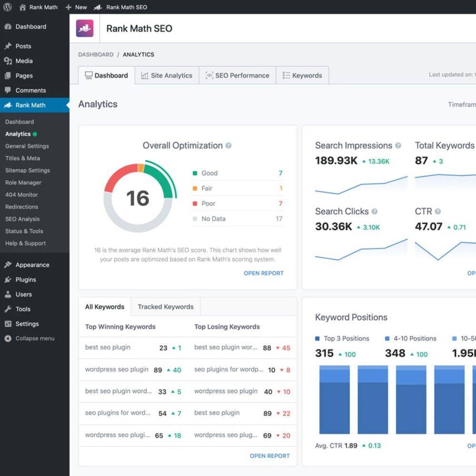Open 404 Monitor submenu item
This screenshot has height=476, width=476.
(x=21, y=195)
